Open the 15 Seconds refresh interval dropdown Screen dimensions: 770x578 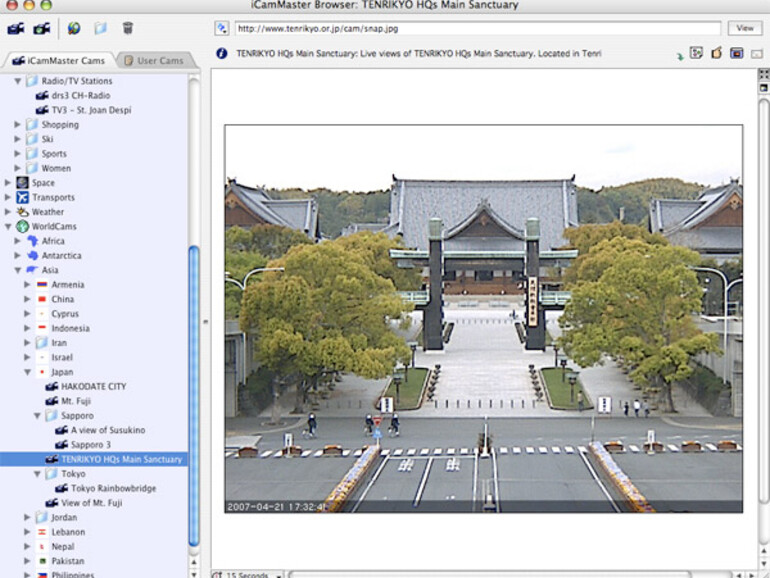point(246,574)
